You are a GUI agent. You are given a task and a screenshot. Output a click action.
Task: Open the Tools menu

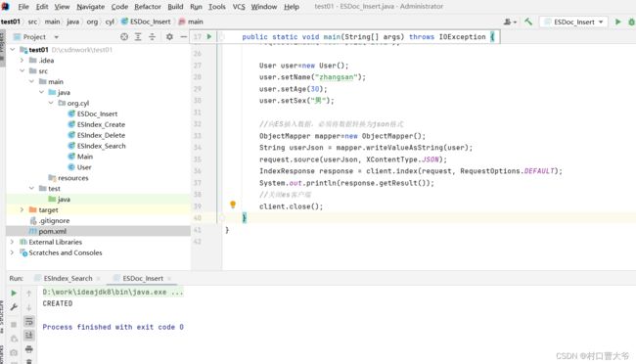217,7
